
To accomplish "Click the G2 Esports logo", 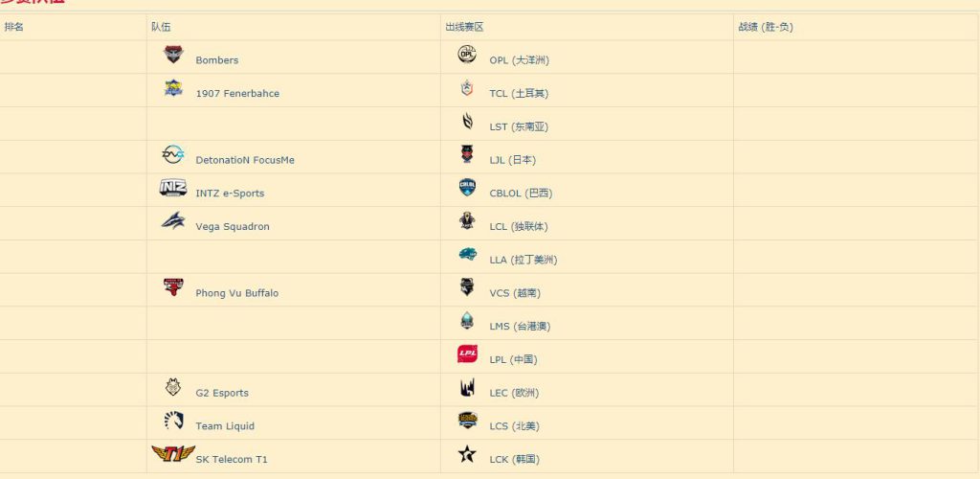I will pyautogui.click(x=173, y=388).
